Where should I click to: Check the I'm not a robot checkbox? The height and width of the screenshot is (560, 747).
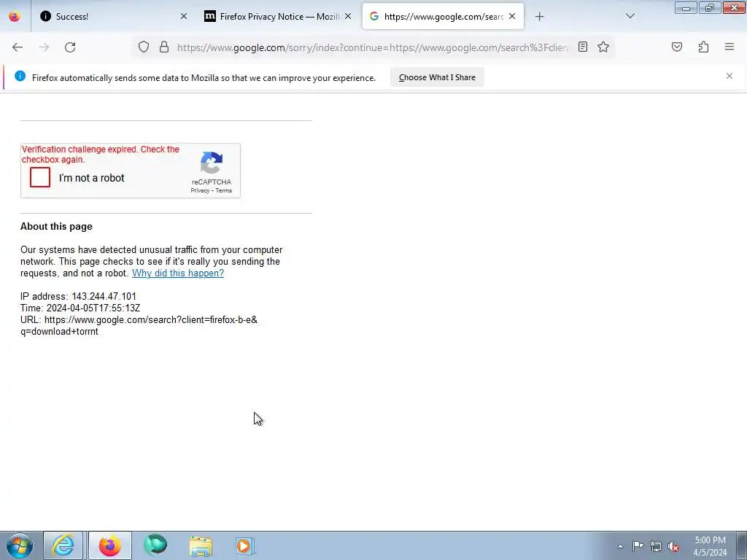(40, 177)
